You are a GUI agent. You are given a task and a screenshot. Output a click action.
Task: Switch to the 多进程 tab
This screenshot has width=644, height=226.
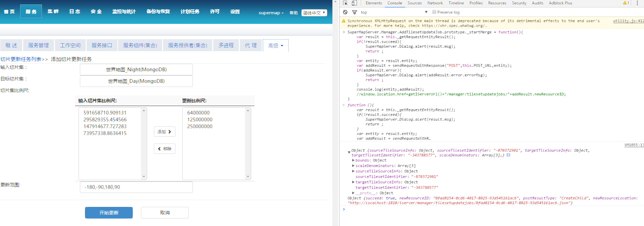point(226,45)
